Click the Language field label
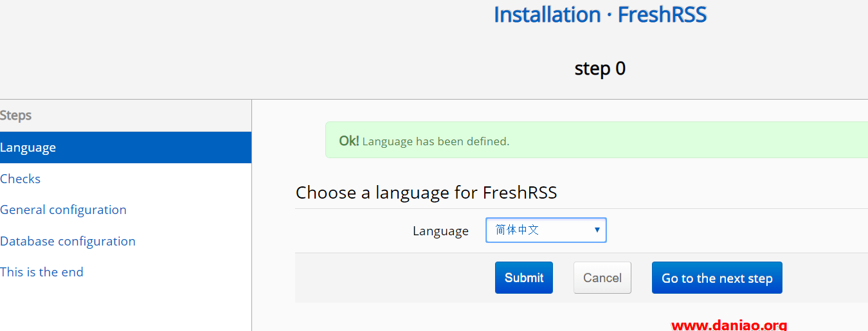Image resolution: width=868 pixels, height=331 pixels. (440, 231)
